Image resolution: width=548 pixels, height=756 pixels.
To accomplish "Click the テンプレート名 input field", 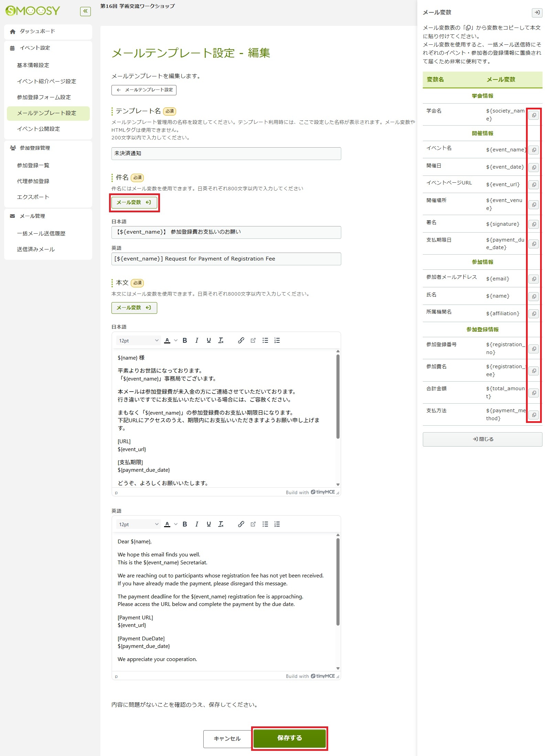I will tap(226, 154).
